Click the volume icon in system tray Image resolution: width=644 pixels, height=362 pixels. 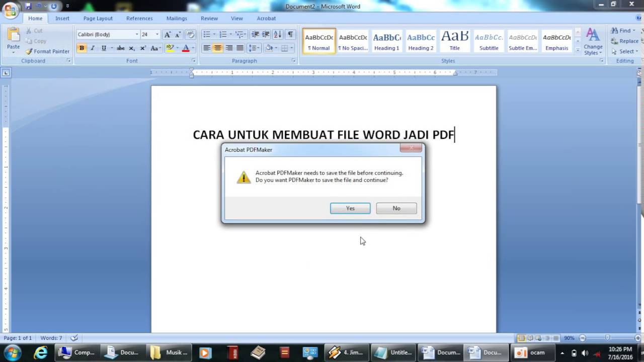(x=585, y=353)
